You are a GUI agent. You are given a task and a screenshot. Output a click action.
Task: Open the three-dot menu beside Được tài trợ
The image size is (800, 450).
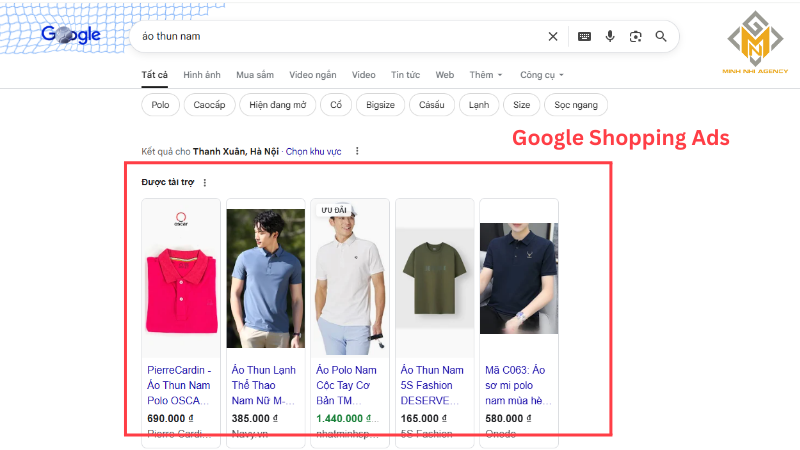pyautogui.click(x=205, y=183)
